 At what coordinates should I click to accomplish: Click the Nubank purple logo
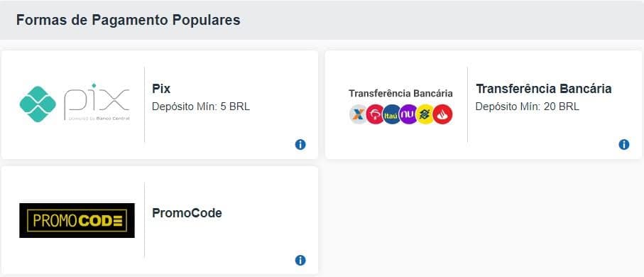[x=408, y=114]
